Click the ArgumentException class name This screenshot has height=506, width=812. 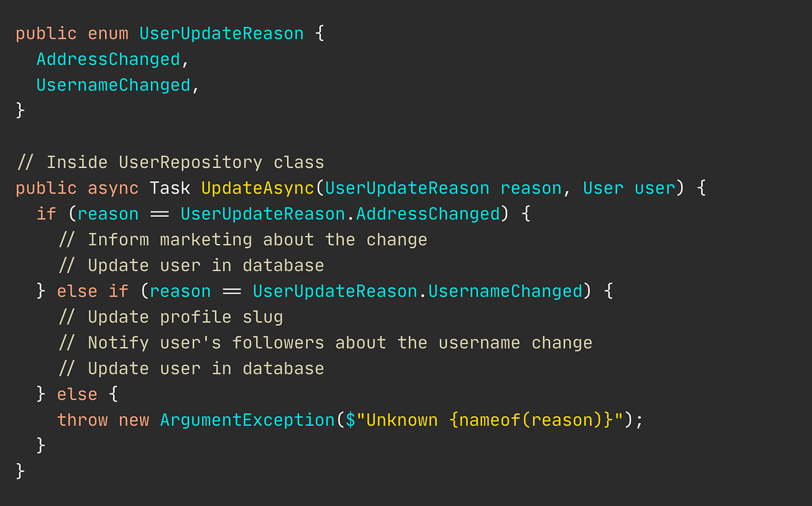coord(248,420)
